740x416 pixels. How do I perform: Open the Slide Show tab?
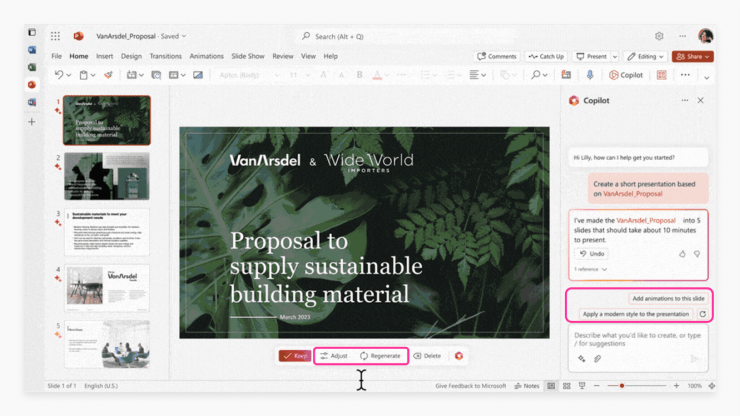(x=248, y=56)
